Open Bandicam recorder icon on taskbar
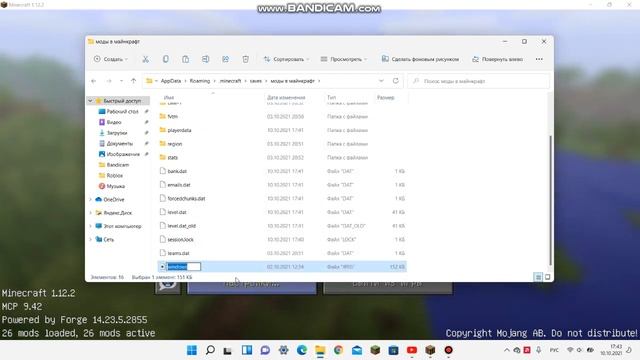This screenshot has height=360, width=640. 449,350
